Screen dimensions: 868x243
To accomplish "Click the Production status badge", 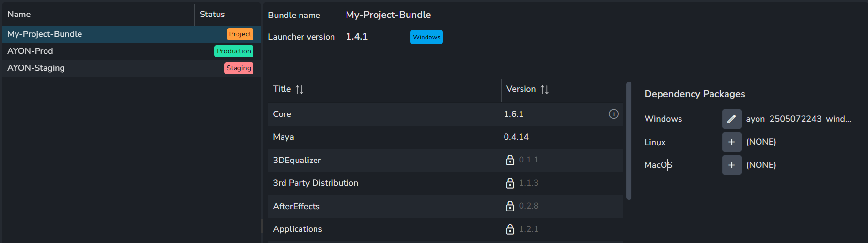I will coord(234,51).
